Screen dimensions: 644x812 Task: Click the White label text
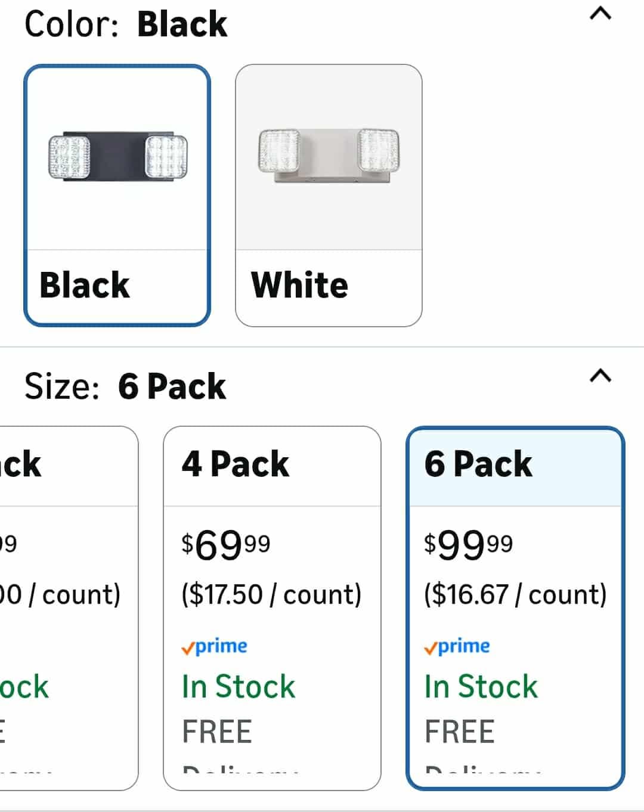point(299,285)
